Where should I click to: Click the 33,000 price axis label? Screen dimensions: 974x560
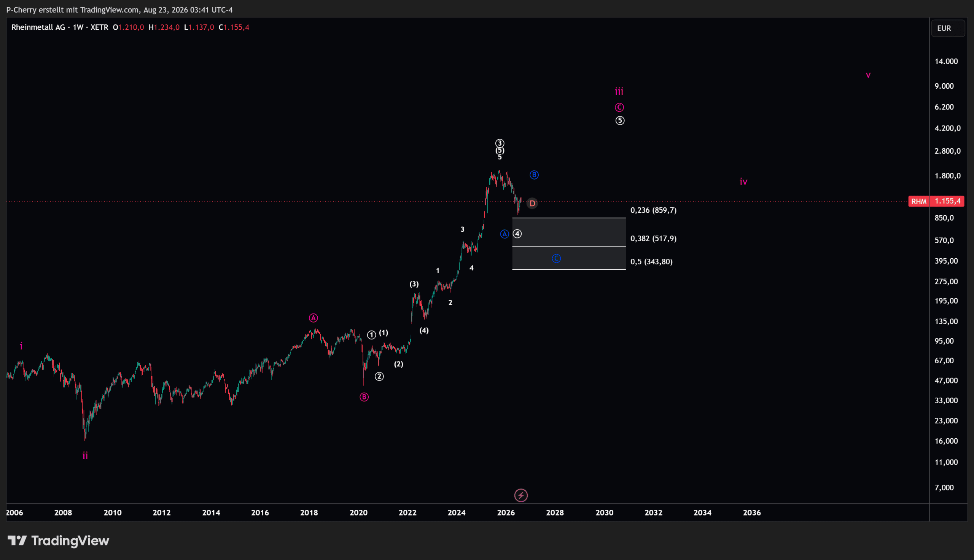[x=946, y=400]
